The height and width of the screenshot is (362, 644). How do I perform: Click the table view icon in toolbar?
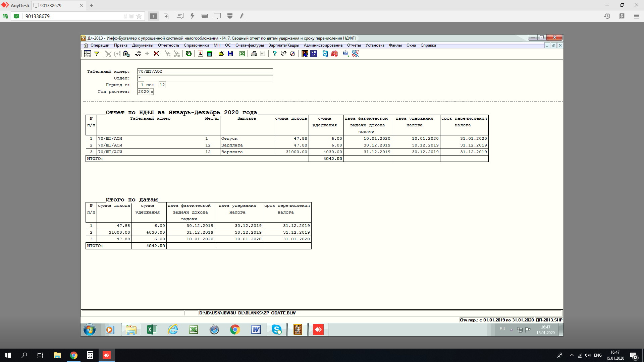coord(88,54)
